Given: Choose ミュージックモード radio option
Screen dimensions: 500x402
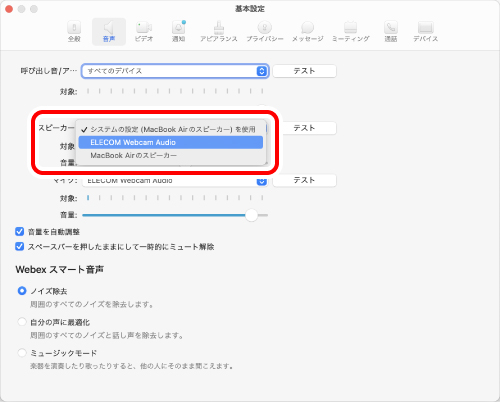Looking at the screenshot, I should pyautogui.click(x=22, y=352).
